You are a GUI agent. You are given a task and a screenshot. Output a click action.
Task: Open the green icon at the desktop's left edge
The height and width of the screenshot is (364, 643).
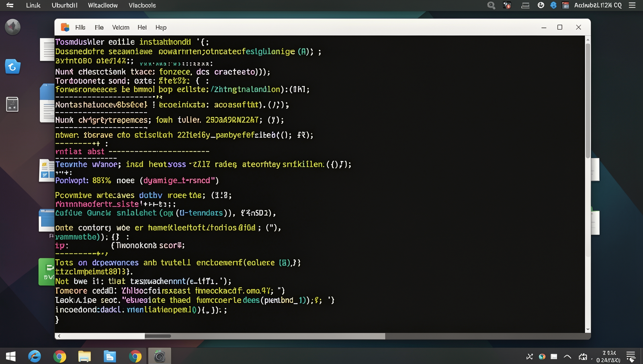[x=46, y=272]
